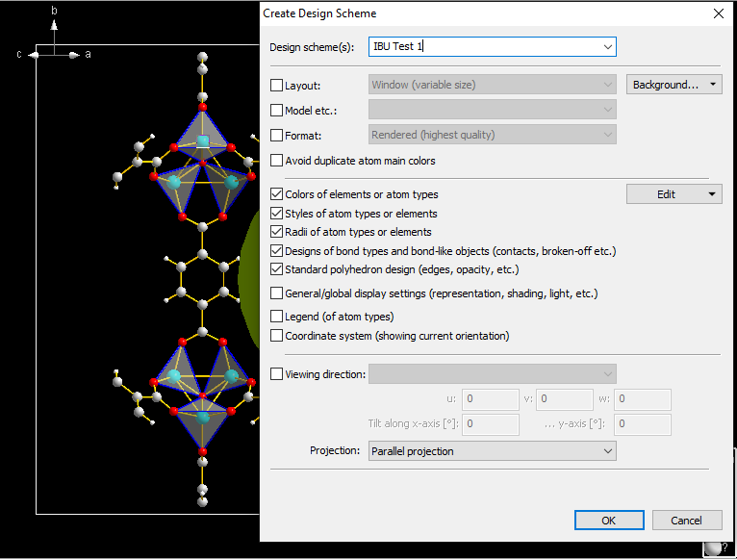Open the Edit dropdown button
The height and width of the screenshot is (560, 737).
673,194
